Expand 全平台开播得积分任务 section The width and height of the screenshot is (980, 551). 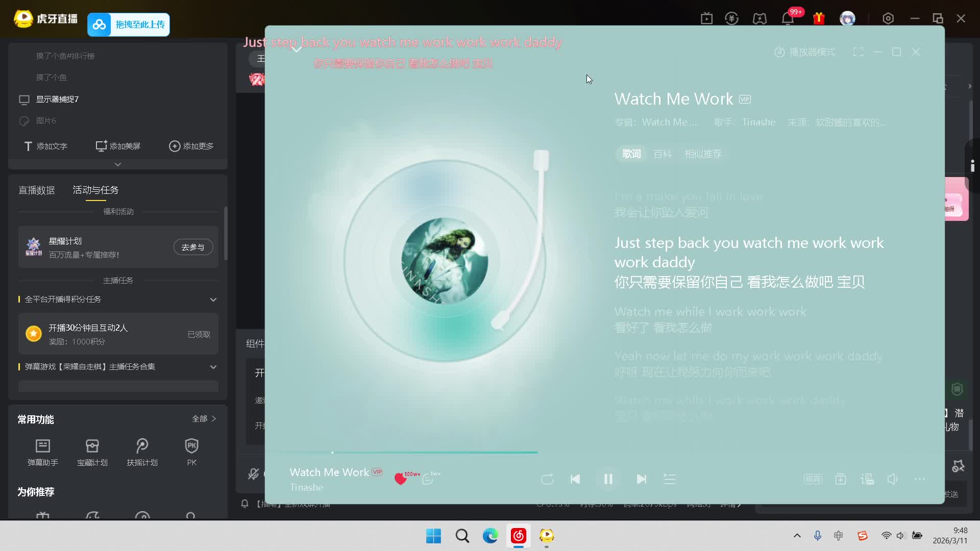coord(213,299)
